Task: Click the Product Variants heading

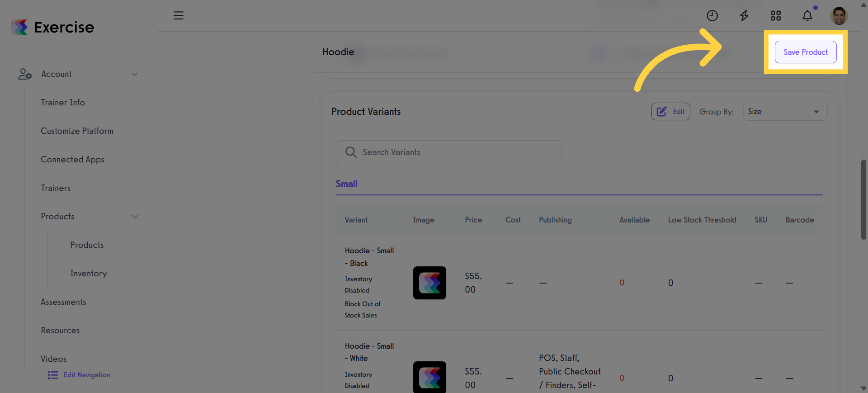Action: coord(366,112)
